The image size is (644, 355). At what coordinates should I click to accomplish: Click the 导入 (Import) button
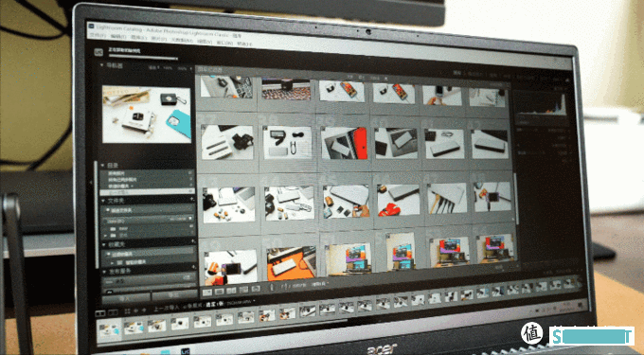click(126, 297)
